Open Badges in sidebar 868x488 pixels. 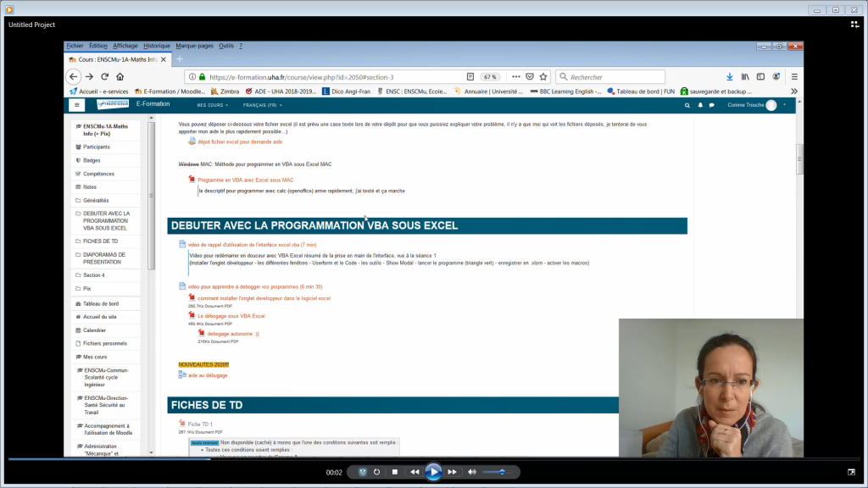point(92,160)
